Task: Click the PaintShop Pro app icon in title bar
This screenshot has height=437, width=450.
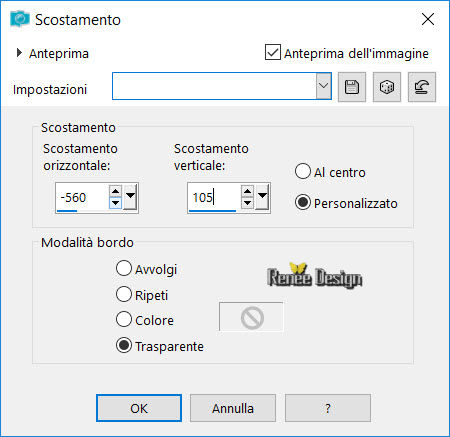Action: click(20, 19)
